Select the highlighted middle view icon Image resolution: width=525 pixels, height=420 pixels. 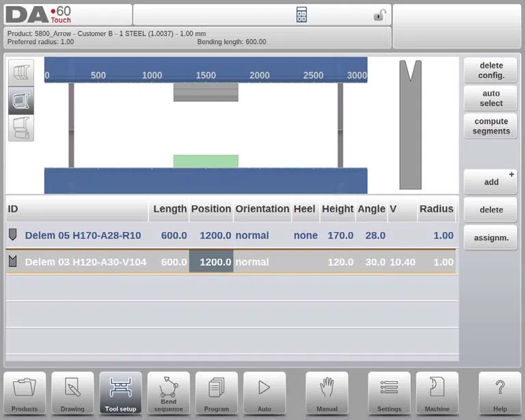pyautogui.click(x=21, y=100)
